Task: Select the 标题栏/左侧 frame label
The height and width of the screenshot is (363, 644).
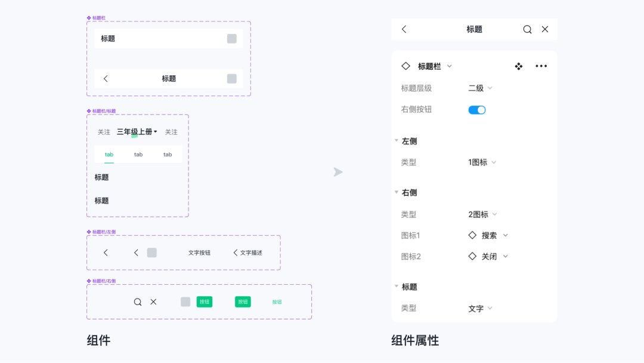Action: [x=101, y=232]
